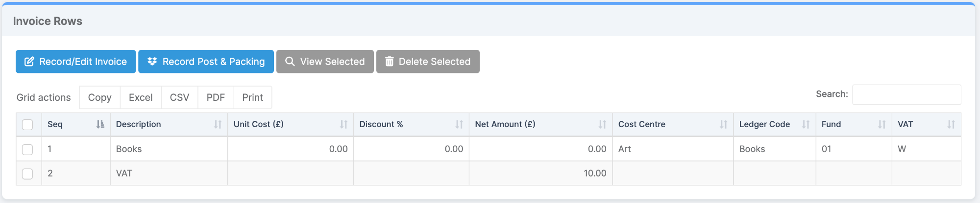Export grid using Excel button

click(141, 97)
